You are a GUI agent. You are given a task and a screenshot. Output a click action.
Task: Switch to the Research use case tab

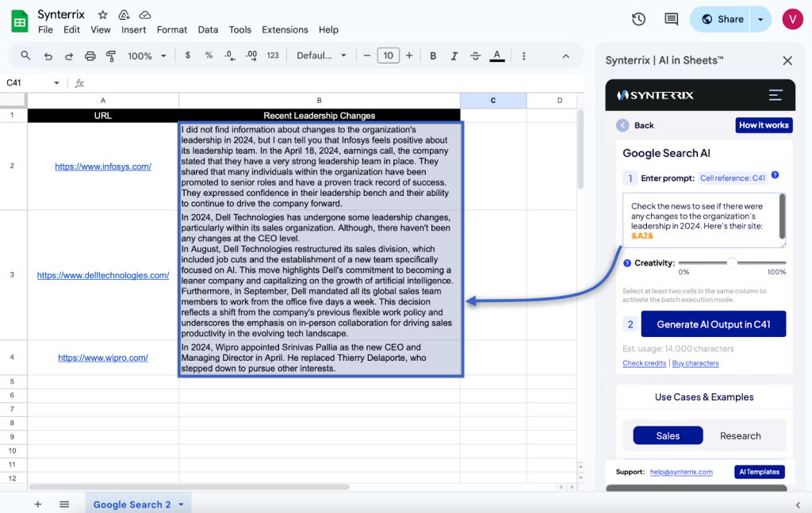(740, 435)
